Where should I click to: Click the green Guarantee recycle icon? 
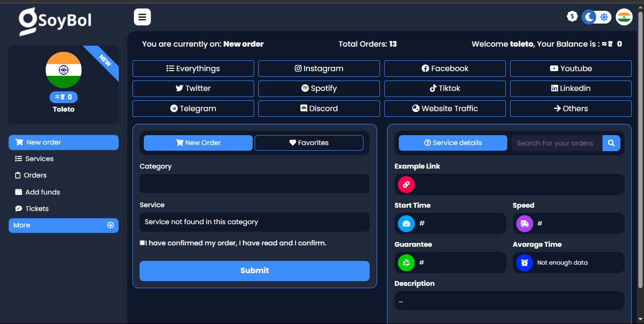coord(406,262)
